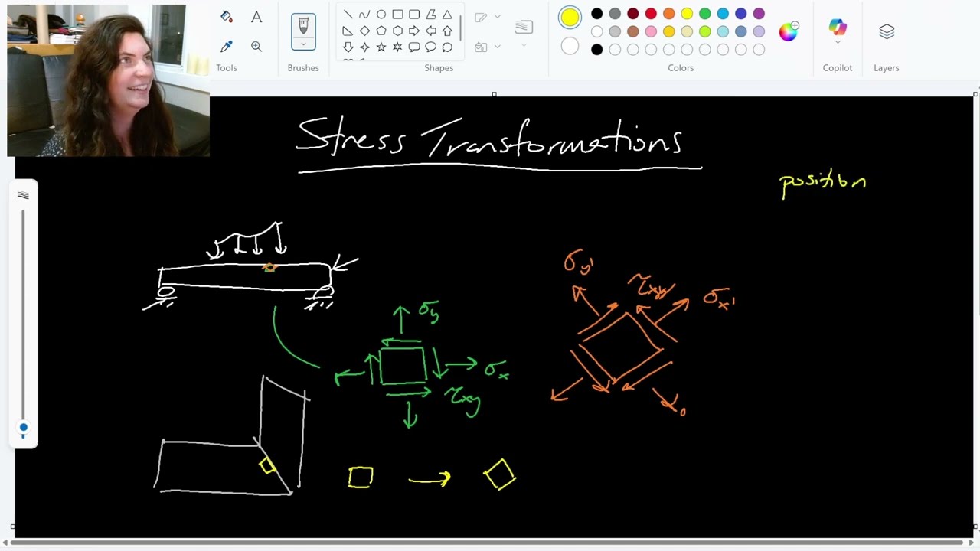
Task: Select the Oval callout shape
Action: tap(431, 47)
